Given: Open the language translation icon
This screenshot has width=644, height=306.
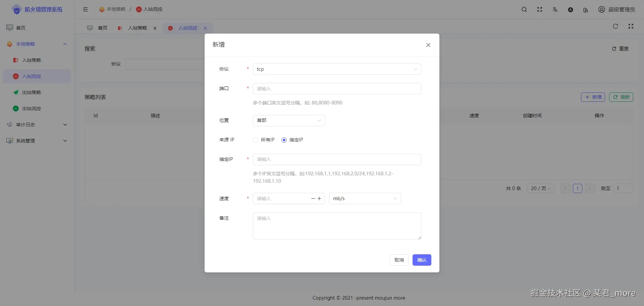Looking at the screenshot, I should (x=555, y=9).
